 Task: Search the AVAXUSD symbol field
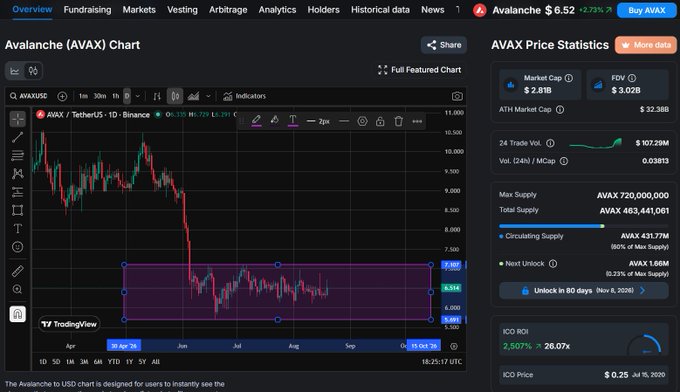(x=29, y=96)
